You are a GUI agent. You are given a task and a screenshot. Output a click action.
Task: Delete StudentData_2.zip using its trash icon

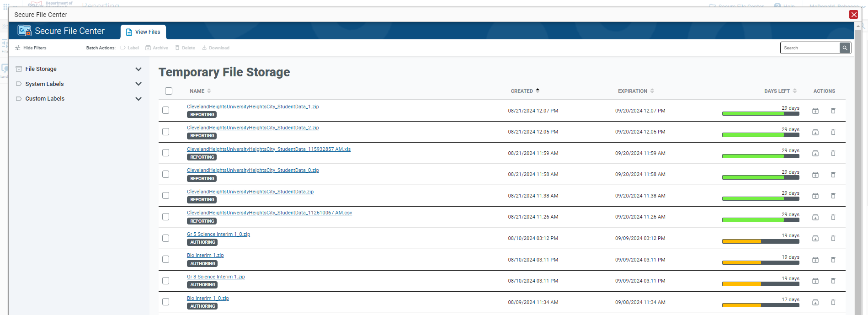[833, 132]
